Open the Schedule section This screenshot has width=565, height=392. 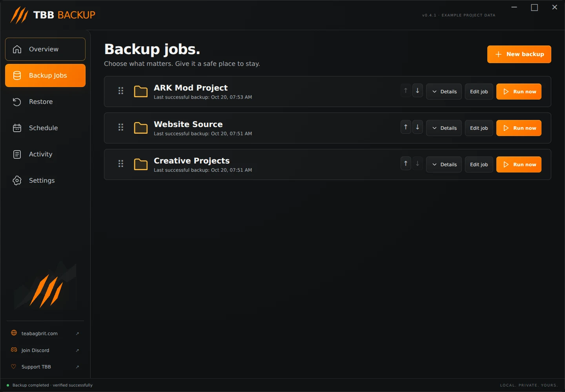click(45, 128)
